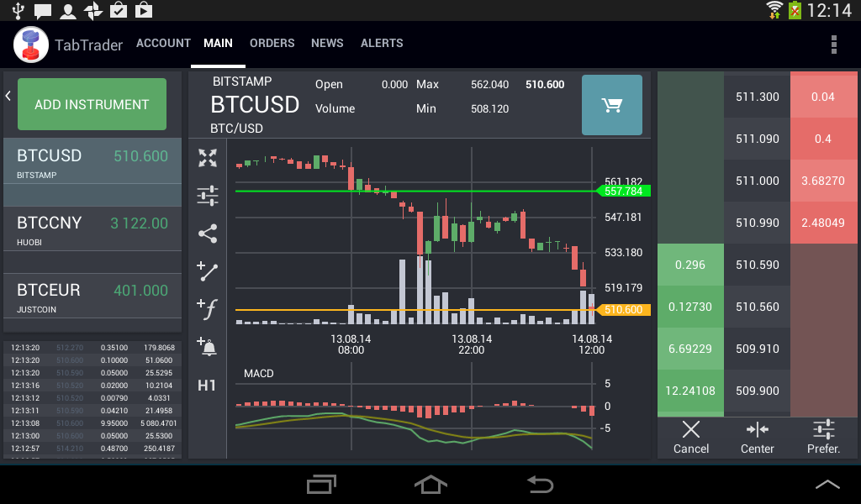Image resolution: width=861 pixels, height=504 pixels.
Task: Select BTCEUR Justcoin instrument
Action: [92, 296]
